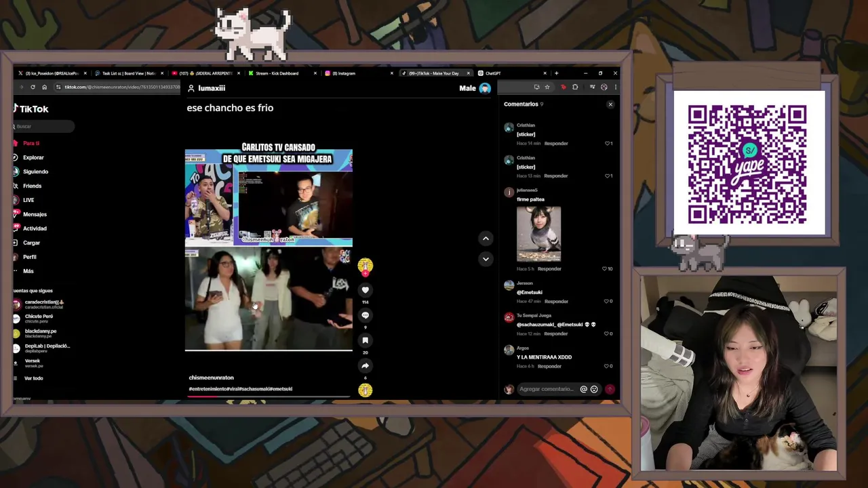
Task: Open the Versek followed account
Action: [x=28, y=363]
